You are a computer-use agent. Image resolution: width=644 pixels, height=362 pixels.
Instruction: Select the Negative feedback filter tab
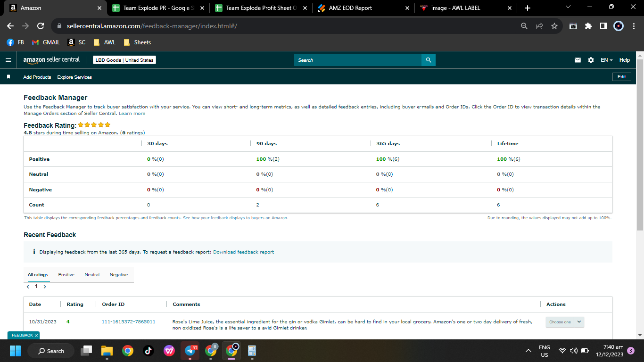(x=119, y=275)
